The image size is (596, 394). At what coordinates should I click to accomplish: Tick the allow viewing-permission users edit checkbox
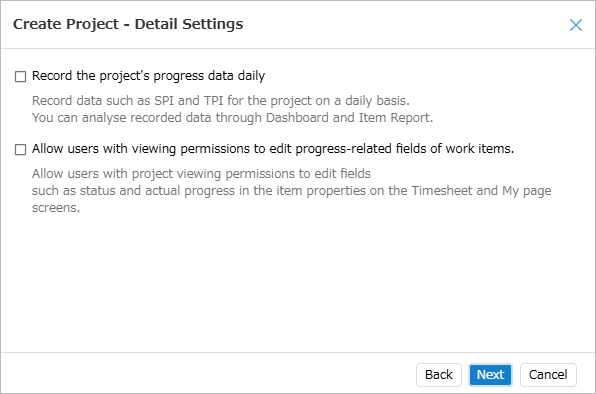(21, 149)
